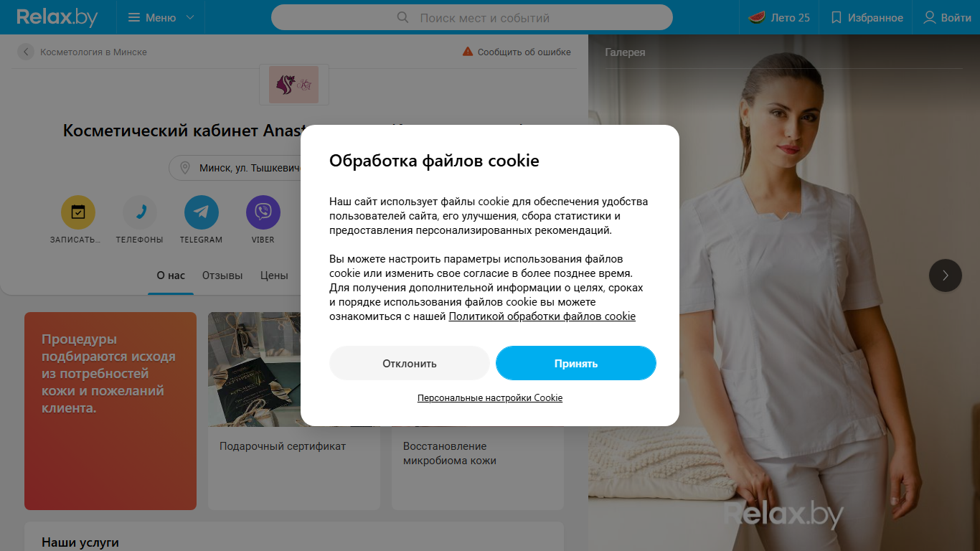Screen dimensions: 980x551
Task: Open the orange Процедуры подбираются card
Action: pos(110,411)
